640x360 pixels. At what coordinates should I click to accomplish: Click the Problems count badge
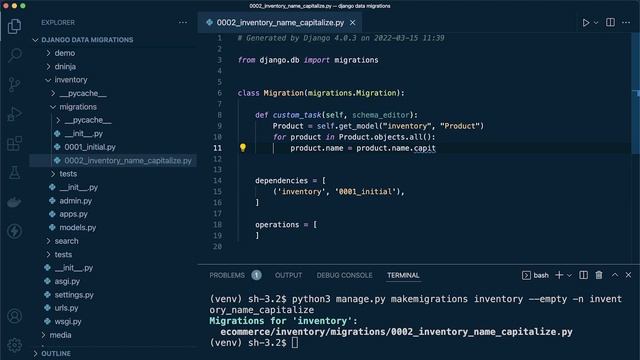[256, 276]
